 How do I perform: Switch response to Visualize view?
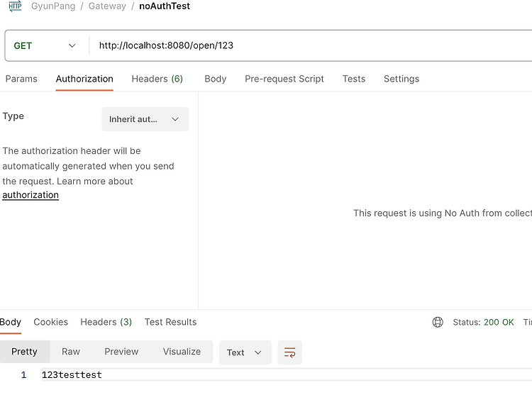click(182, 352)
